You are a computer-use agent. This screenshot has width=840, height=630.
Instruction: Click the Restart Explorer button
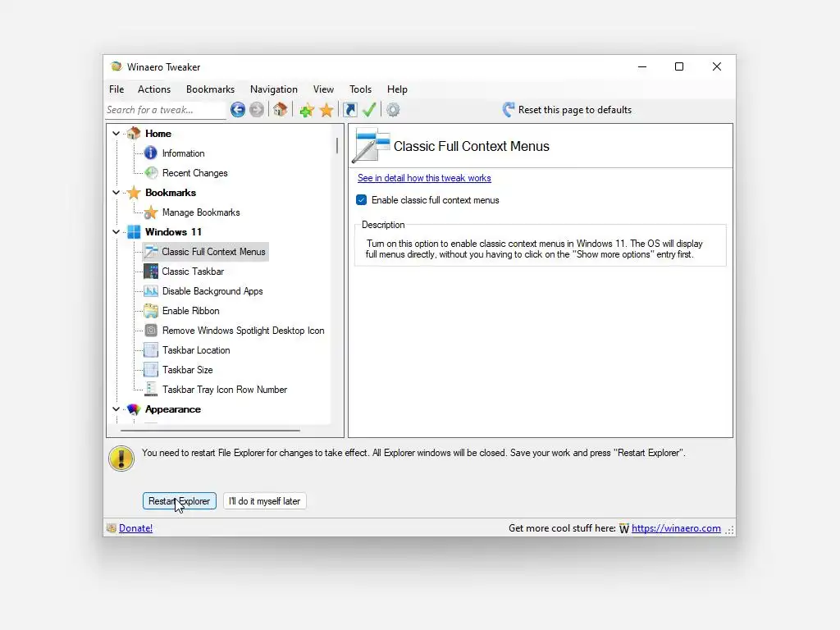180,501
